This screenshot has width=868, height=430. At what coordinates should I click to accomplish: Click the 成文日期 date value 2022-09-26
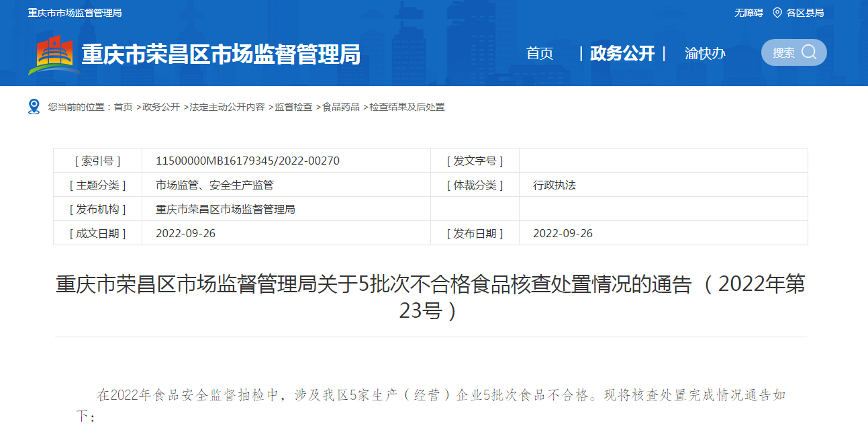185,233
